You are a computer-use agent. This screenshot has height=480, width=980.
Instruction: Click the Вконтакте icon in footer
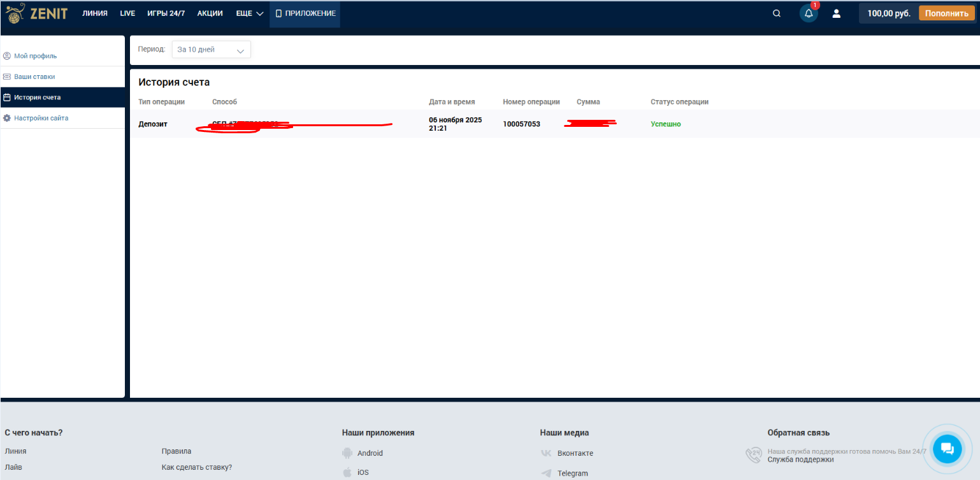(546, 453)
